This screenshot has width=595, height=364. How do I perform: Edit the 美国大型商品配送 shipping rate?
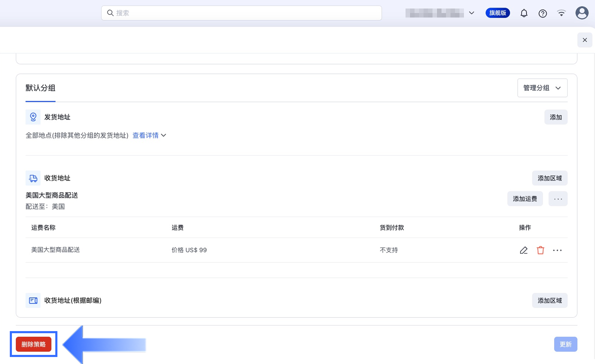pos(524,250)
